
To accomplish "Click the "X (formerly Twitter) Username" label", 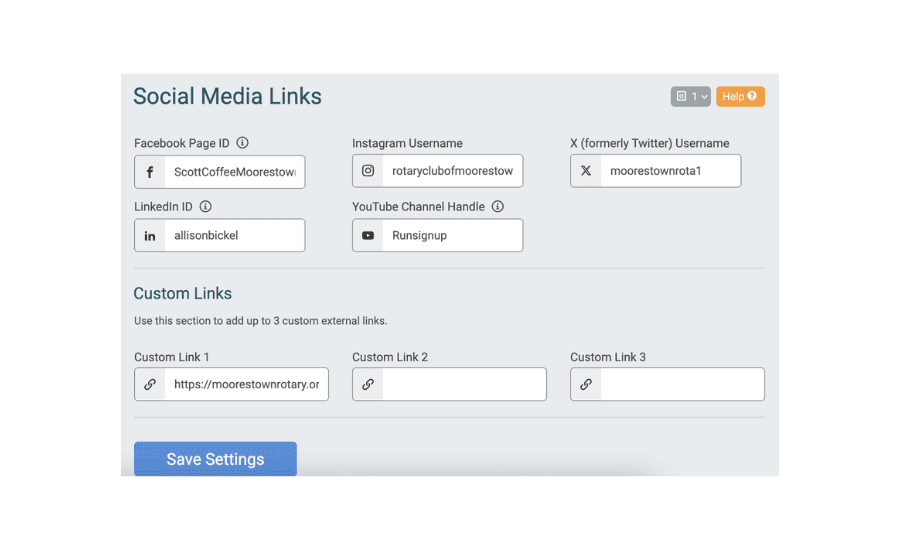I will coord(650,144).
